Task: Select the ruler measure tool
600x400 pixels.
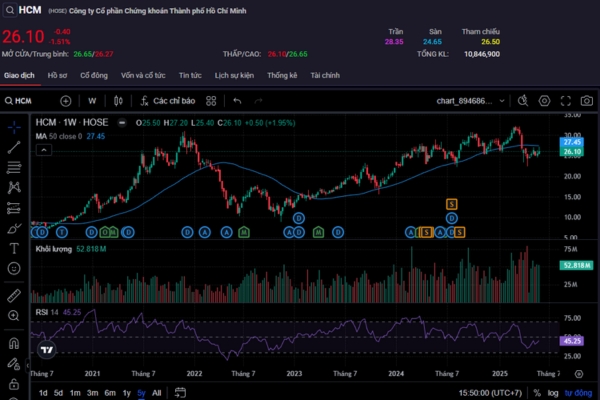Action: pos(14,296)
